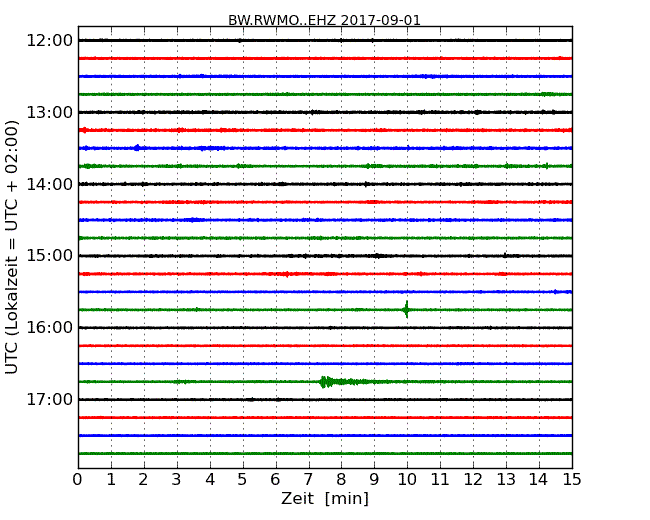Click the seismic spike at minute 10 on the 15:45 green trace
650x520 pixels.
[407, 309]
